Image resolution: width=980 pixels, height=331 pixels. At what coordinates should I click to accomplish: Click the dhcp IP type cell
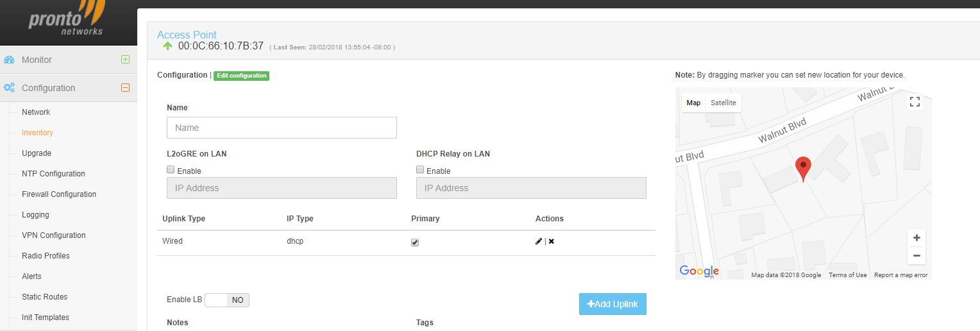(295, 241)
